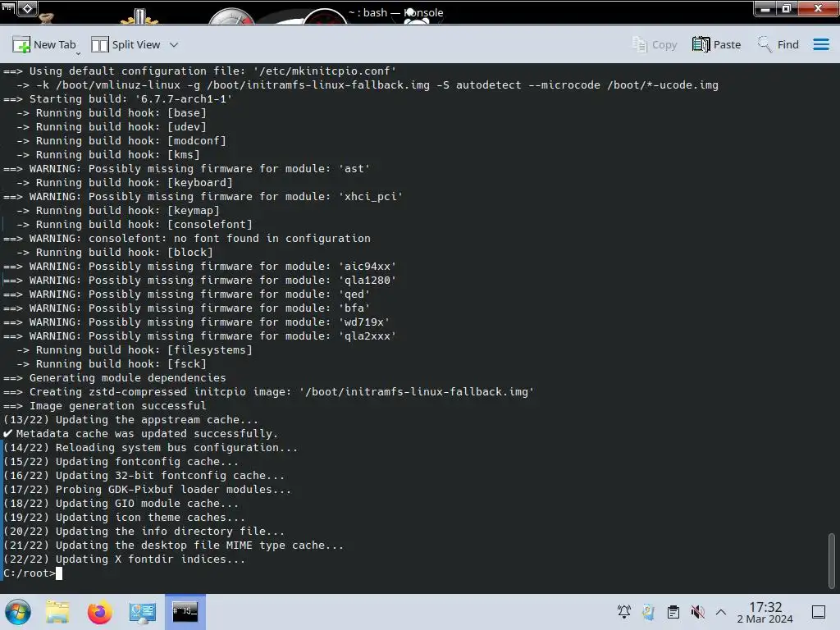
Task: Open the clock showing 17:32
Action: click(x=765, y=612)
